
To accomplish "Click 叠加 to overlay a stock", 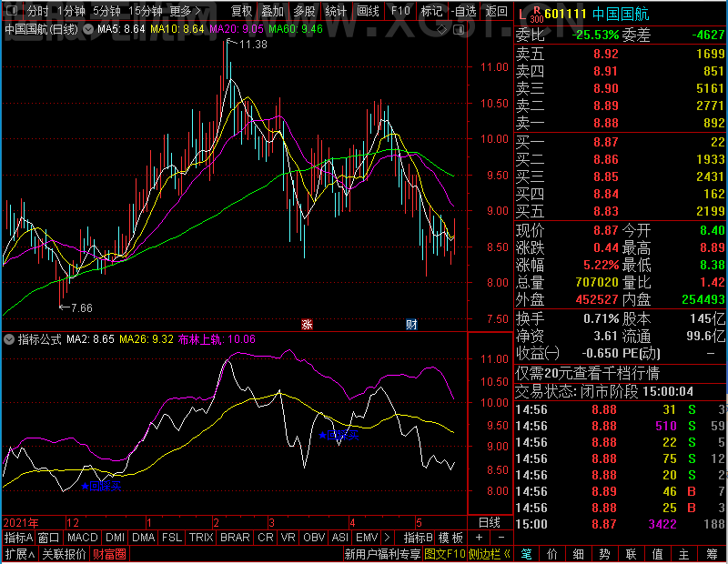I will coord(272,11).
